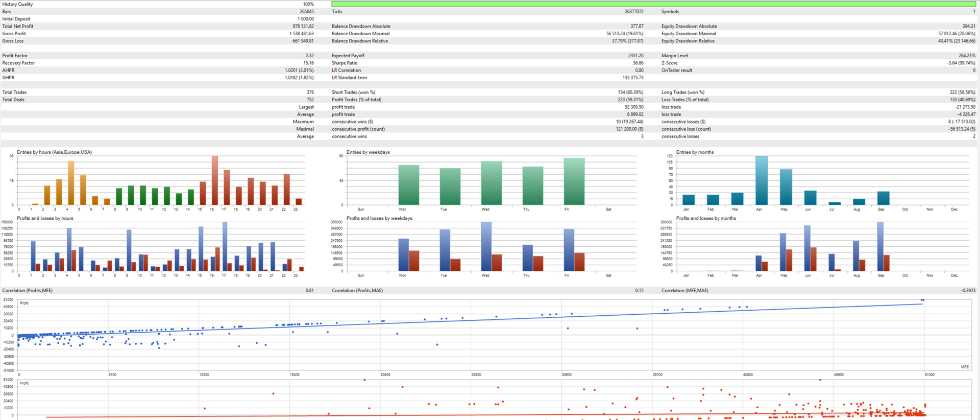Click the "Balance Drawdown Absolute" label
Viewport: 980px width, 420px height.
(361, 26)
